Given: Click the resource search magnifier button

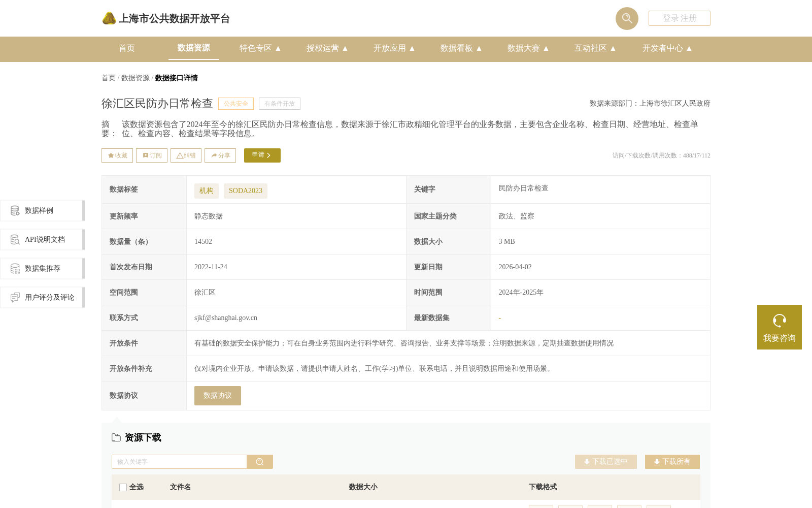Looking at the screenshot, I should point(260,462).
